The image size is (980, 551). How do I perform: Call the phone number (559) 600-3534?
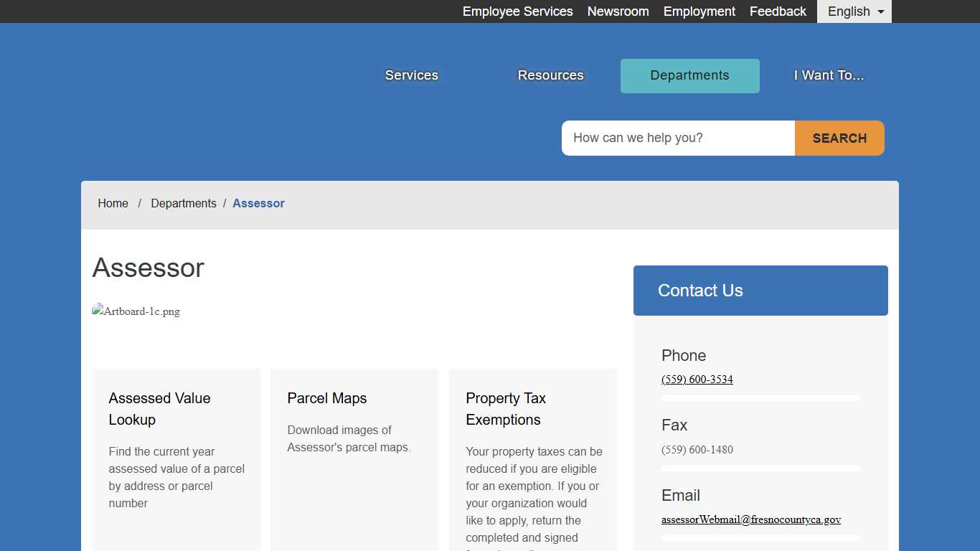point(697,380)
